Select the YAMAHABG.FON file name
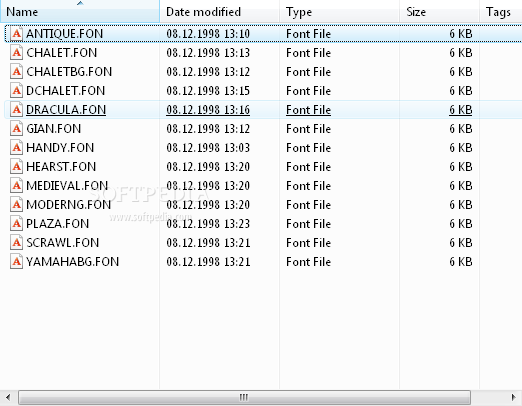The image size is (522, 406). pos(72,262)
